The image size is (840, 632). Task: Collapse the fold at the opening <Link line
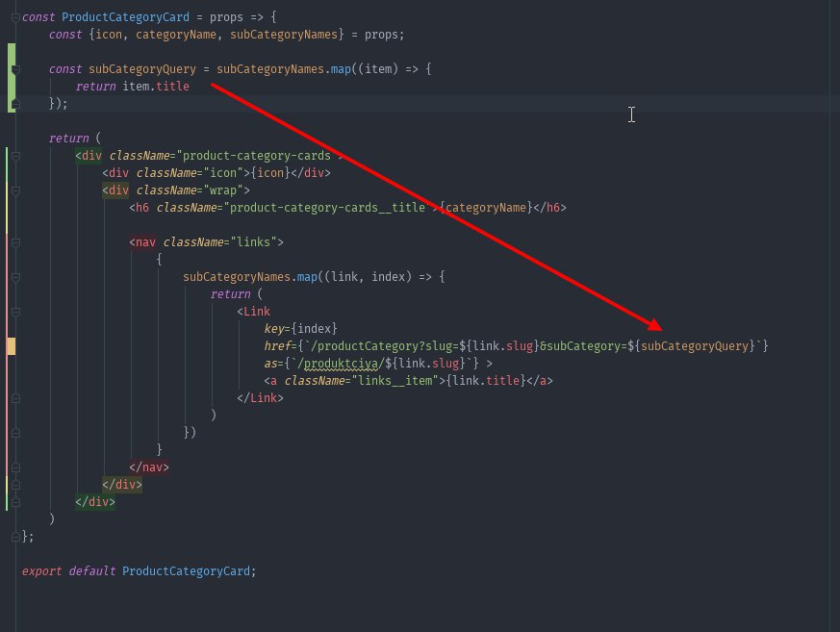click(15, 313)
